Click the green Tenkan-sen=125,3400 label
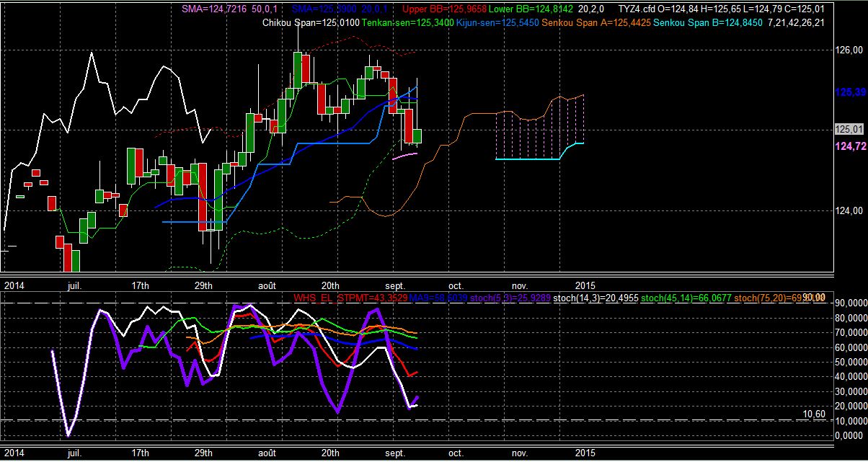Screen dimensions: 868x462 409,23
